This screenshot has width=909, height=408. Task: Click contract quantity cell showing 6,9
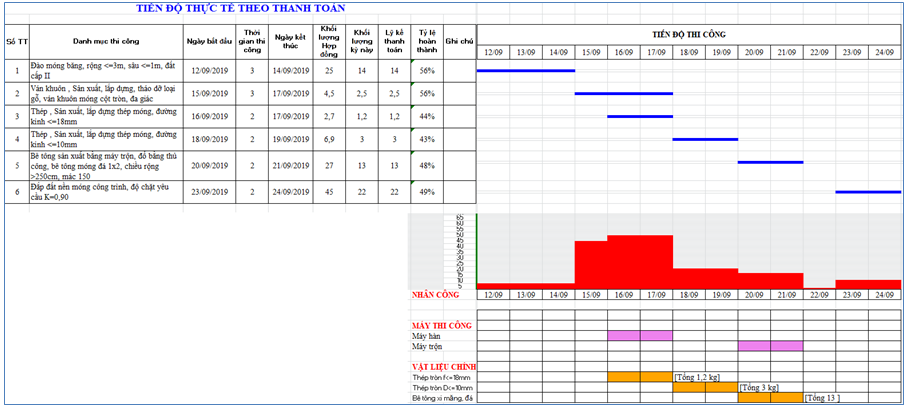pyautogui.click(x=328, y=139)
